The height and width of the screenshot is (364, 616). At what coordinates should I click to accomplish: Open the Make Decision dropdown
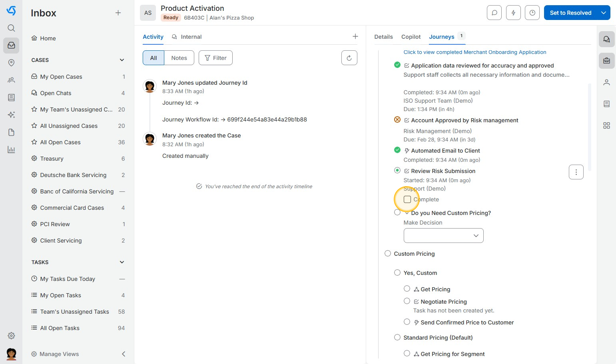[443, 236]
